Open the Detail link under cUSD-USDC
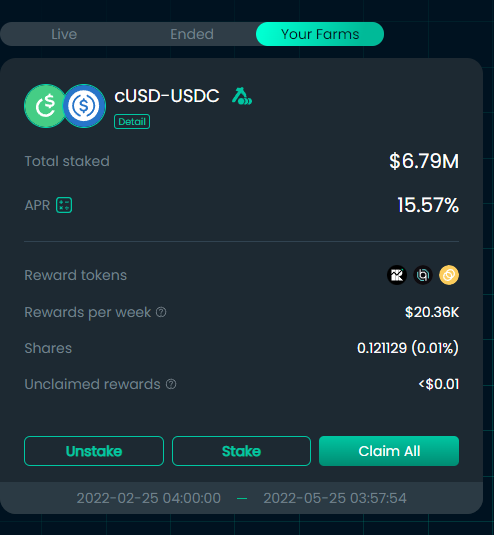This screenshot has height=535, width=494. pyautogui.click(x=132, y=122)
